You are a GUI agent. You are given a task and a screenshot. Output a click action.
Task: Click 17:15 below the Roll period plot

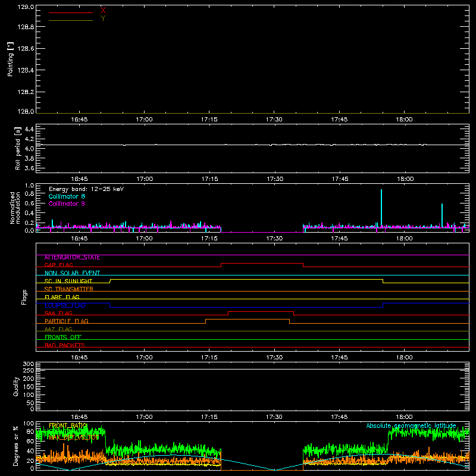point(210,179)
